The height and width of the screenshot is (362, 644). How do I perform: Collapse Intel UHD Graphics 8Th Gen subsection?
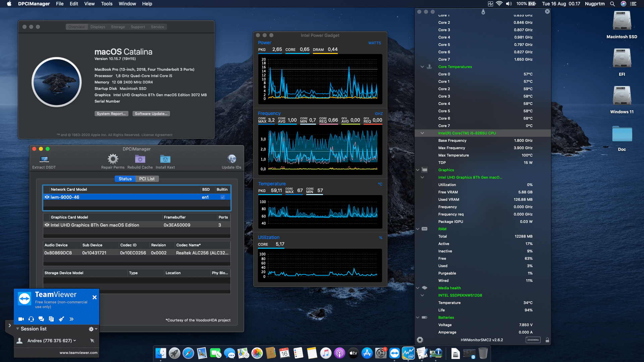pos(422,177)
